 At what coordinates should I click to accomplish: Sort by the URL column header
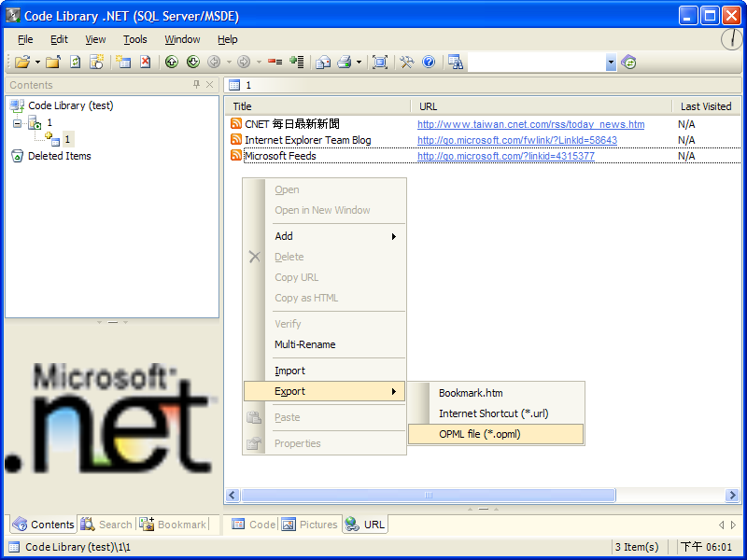(x=542, y=106)
